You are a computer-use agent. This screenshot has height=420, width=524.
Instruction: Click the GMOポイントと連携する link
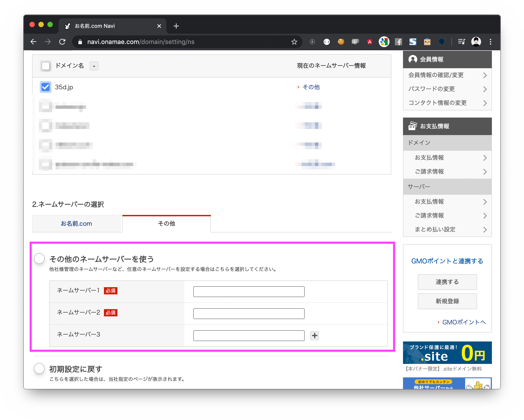click(447, 261)
